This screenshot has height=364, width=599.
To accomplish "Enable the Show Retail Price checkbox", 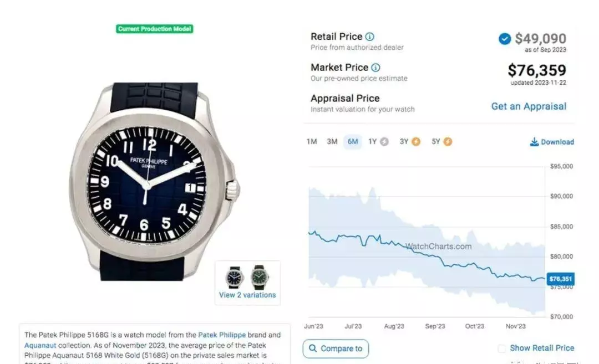I will click(x=502, y=348).
